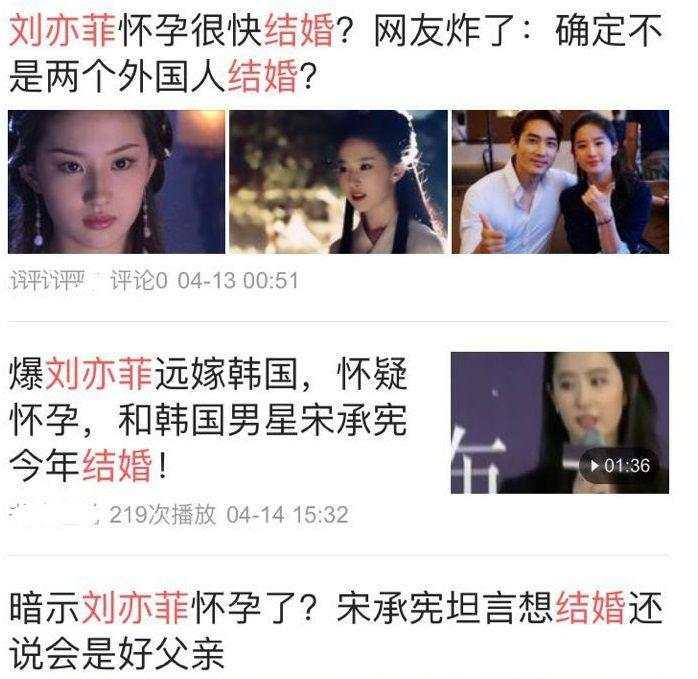Click the highlighted 结婚 after 两个外国人
The width and height of the screenshot is (698, 679).
(263, 77)
